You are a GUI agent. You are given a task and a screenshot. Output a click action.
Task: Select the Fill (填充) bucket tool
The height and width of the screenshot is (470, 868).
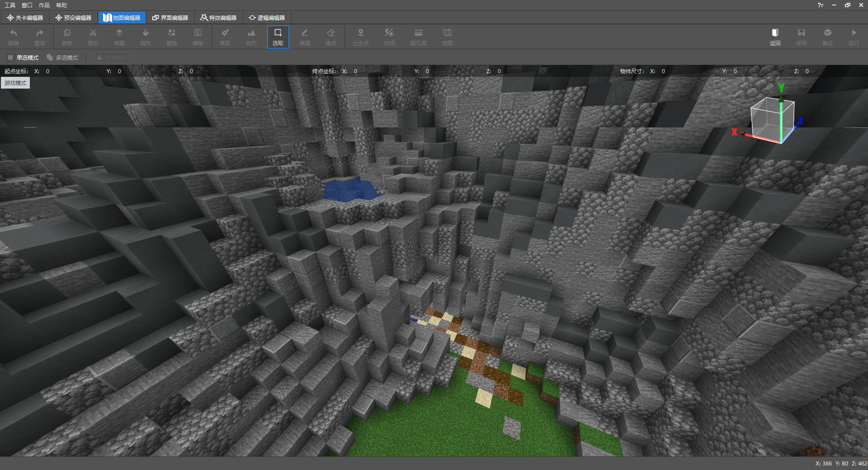pos(146,37)
